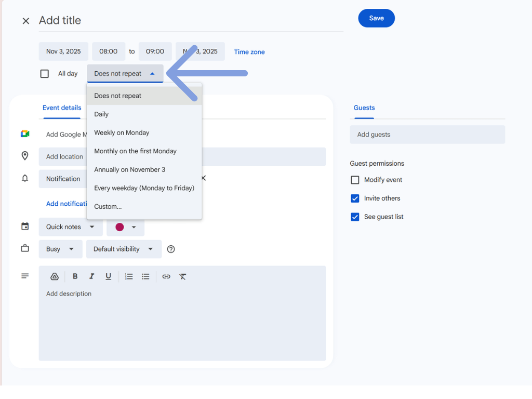
Task: Enable the All day checkbox
Action: (x=45, y=74)
